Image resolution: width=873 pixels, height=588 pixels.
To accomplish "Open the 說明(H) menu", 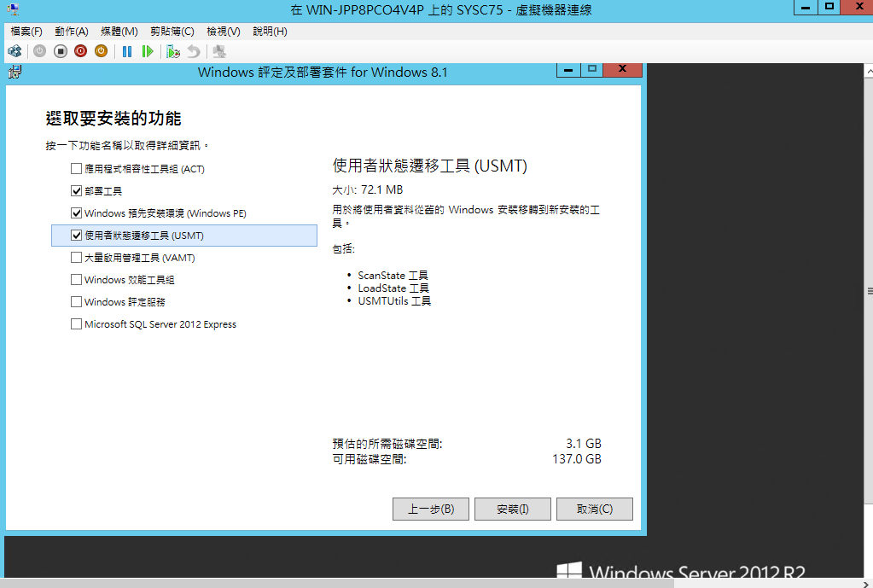I will (x=270, y=32).
